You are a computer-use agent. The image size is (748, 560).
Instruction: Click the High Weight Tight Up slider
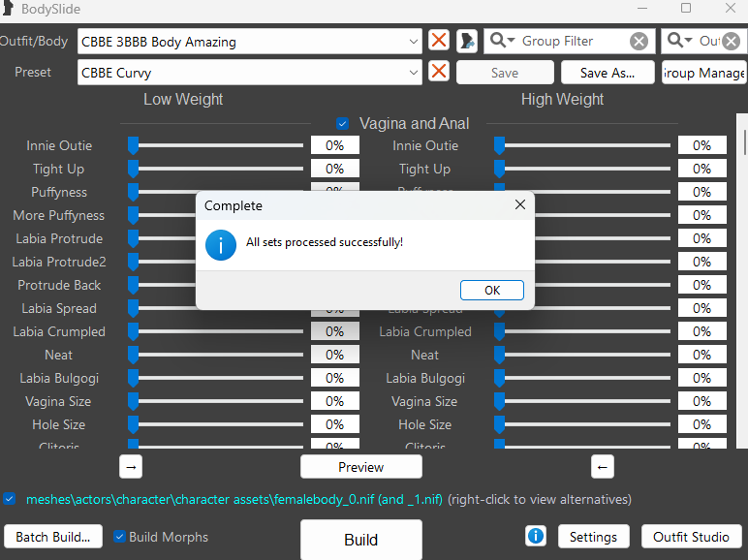582,169
